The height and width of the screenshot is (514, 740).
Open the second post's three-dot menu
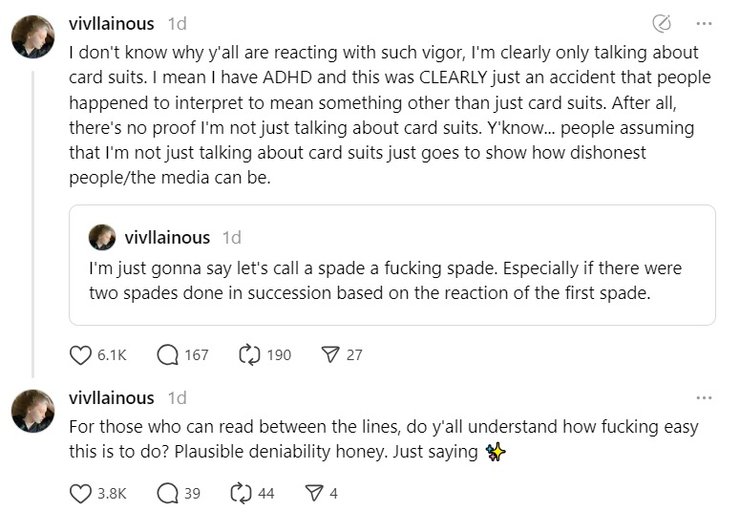point(704,398)
